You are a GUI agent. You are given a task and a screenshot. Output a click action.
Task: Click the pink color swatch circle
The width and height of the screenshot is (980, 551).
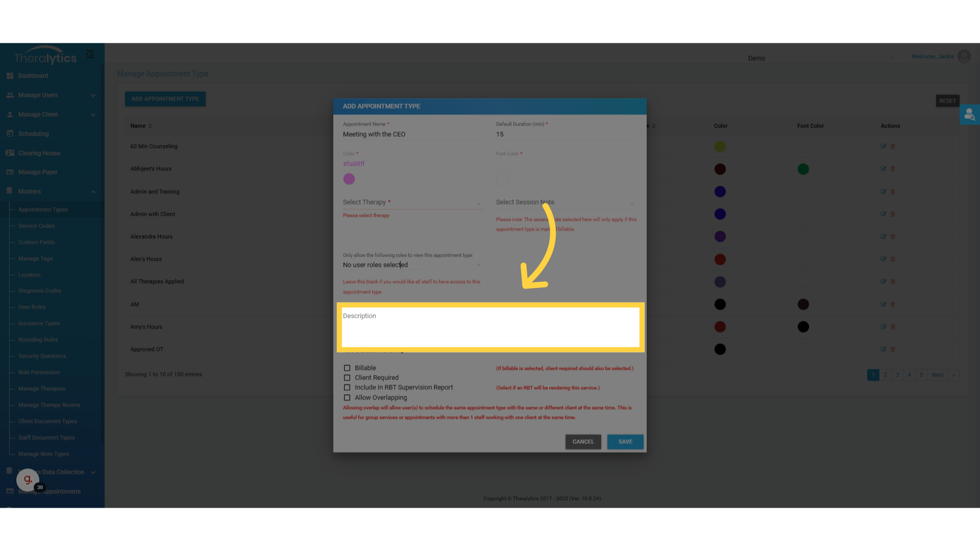coord(349,179)
